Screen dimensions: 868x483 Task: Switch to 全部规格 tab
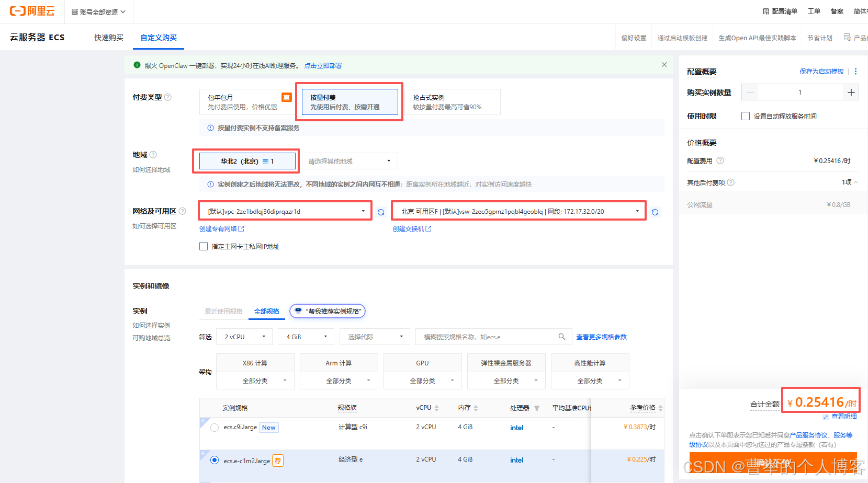click(x=266, y=311)
